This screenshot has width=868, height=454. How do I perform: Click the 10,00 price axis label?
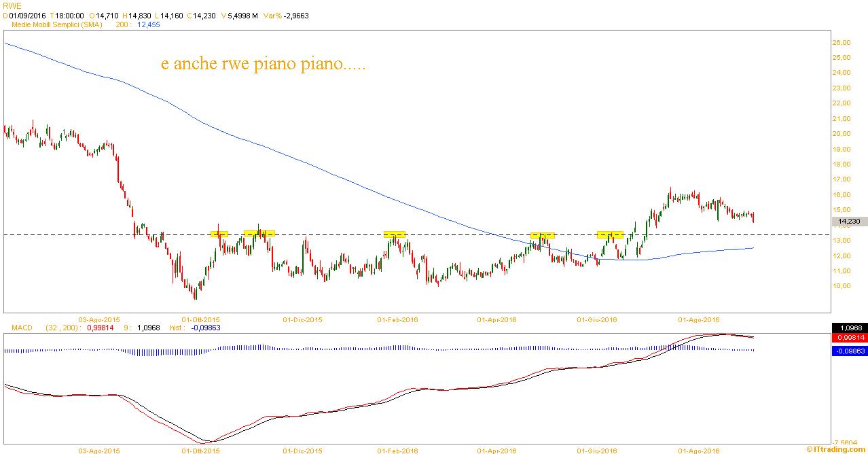coord(842,286)
